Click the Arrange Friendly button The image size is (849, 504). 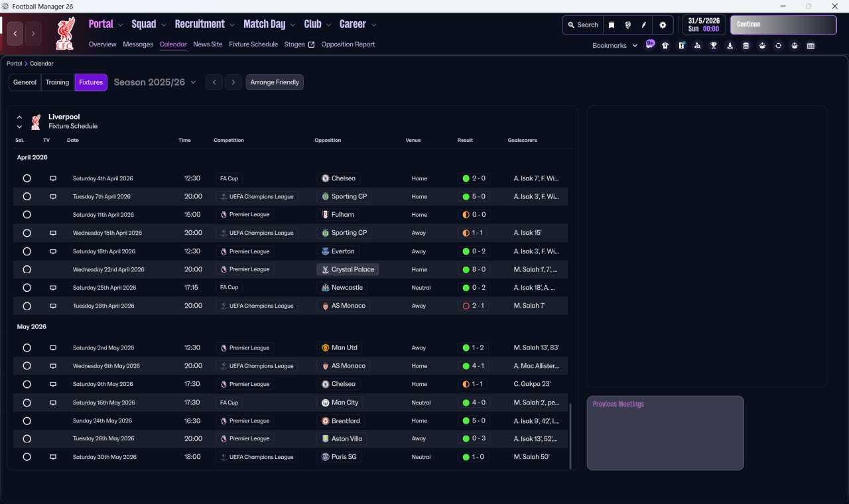coord(275,82)
